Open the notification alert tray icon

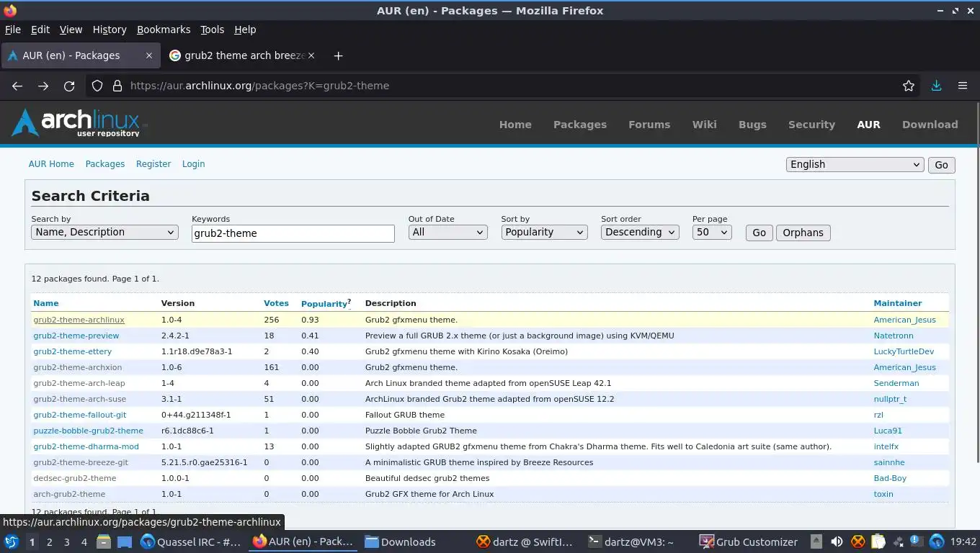[x=916, y=542]
